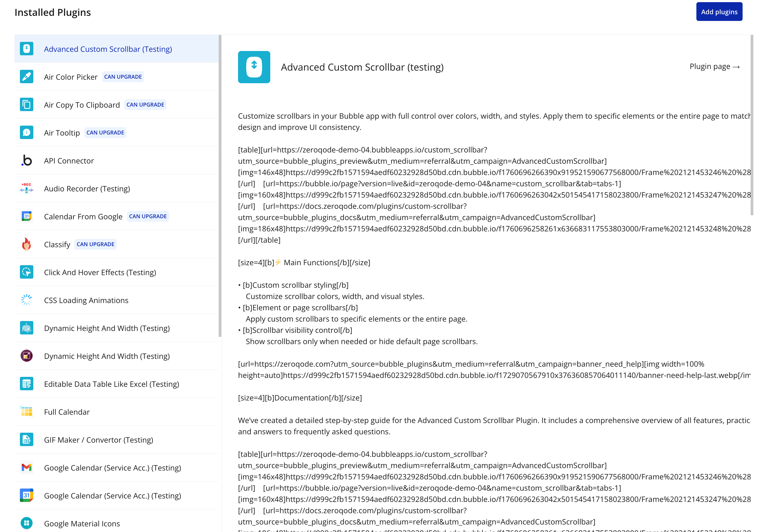This screenshot has height=532, width=763.
Task: Click the Air Tooltip plugin icon
Action: click(x=26, y=133)
